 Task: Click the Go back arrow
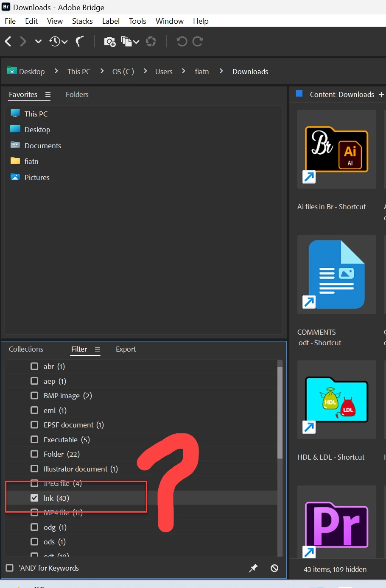pyautogui.click(x=8, y=41)
